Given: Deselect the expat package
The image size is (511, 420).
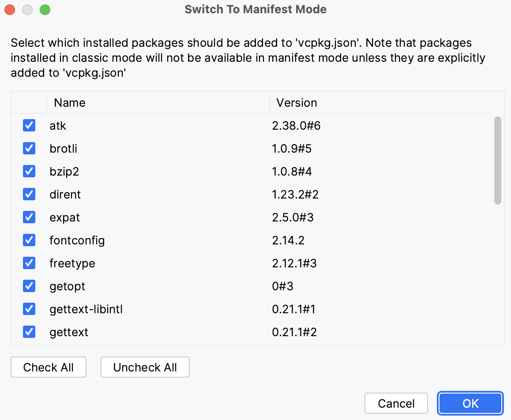Looking at the screenshot, I should 29,217.
